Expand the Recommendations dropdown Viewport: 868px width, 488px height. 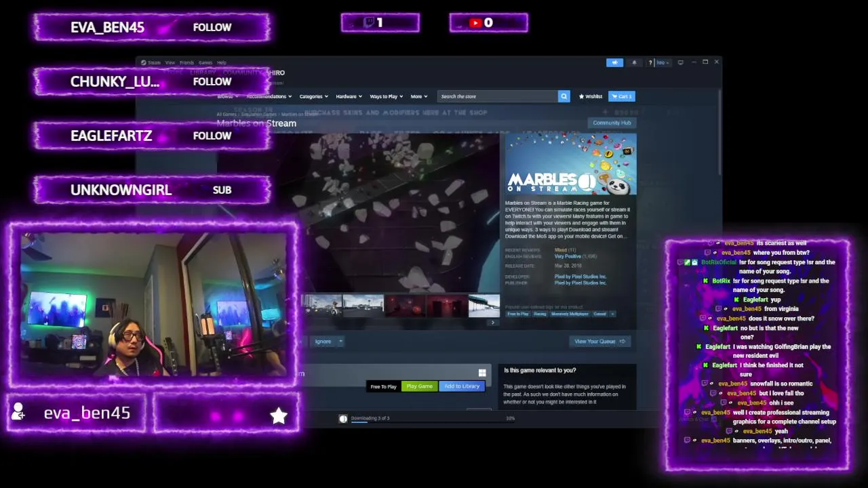269,96
